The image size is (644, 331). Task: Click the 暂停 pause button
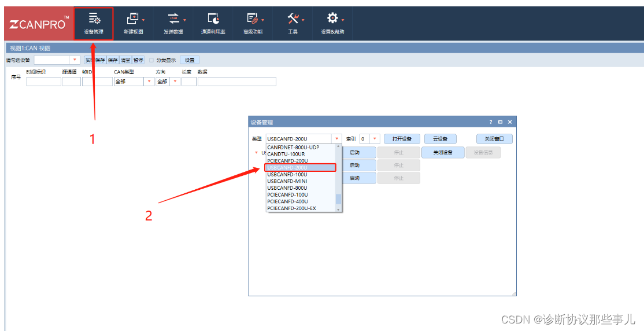coord(138,60)
